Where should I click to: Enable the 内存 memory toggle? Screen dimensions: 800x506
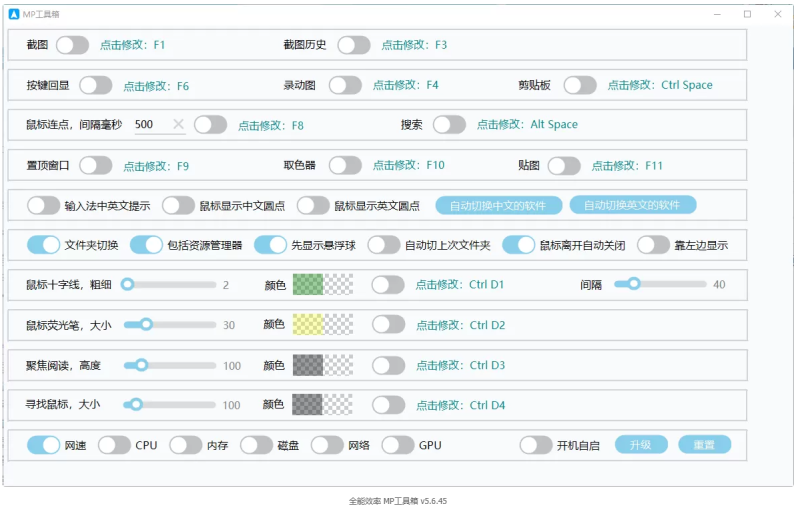tap(186, 445)
